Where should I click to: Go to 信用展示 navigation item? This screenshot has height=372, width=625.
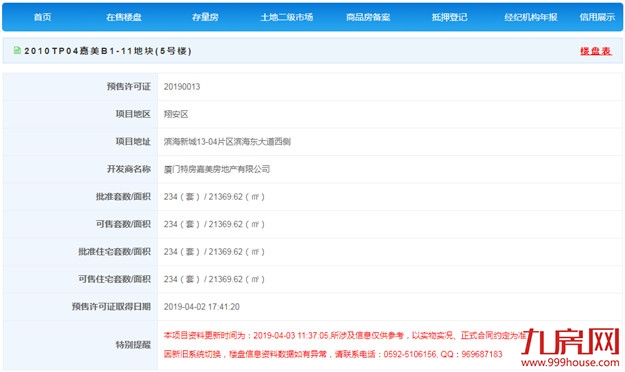597,17
